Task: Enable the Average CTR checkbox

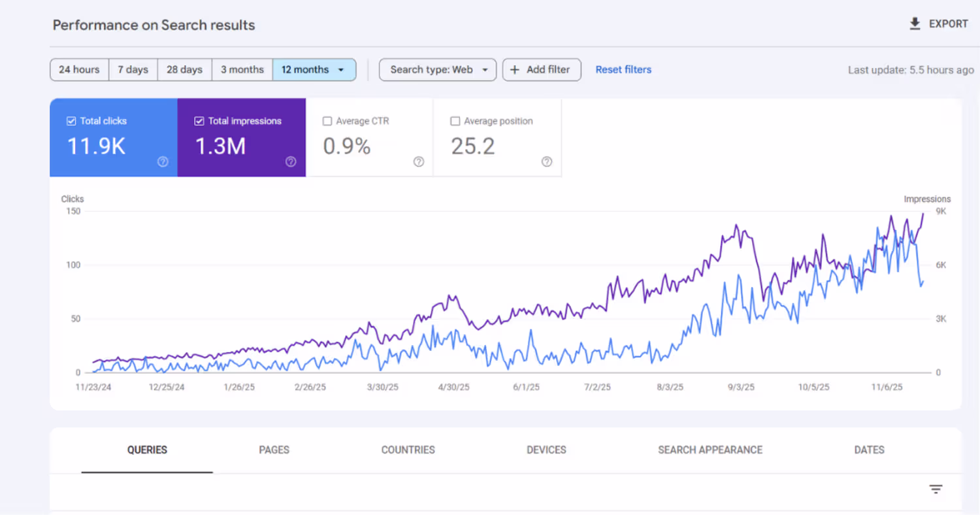Action: coord(327,121)
